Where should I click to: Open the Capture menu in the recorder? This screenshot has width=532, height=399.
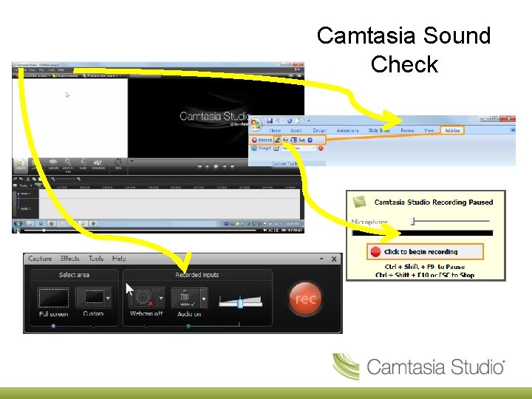click(40, 259)
